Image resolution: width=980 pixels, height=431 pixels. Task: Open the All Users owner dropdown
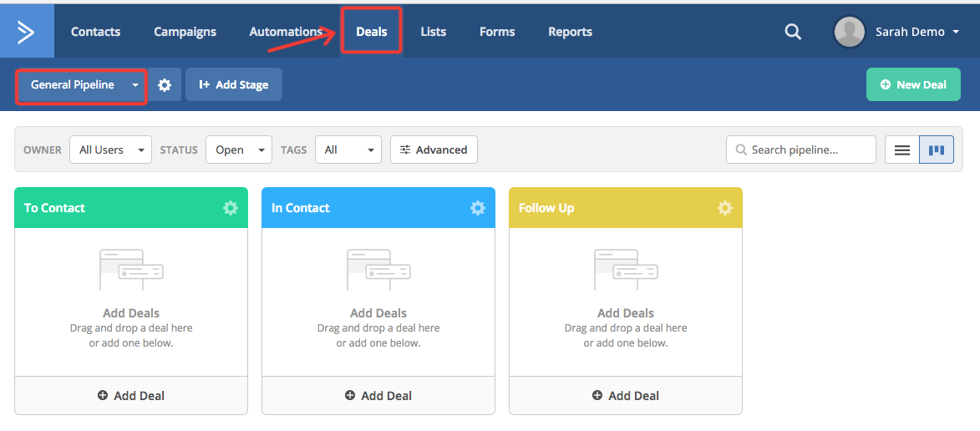click(x=110, y=150)
